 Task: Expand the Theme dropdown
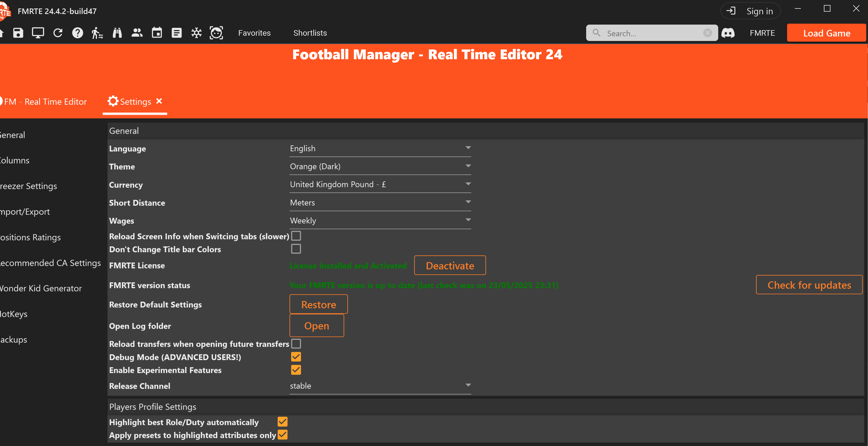tap(380, 166)
